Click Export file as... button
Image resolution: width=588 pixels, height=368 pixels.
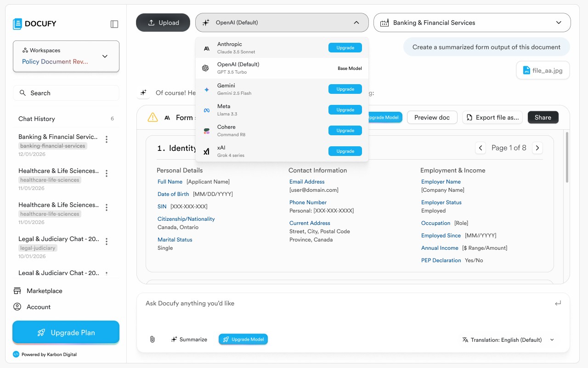(492, 117)
